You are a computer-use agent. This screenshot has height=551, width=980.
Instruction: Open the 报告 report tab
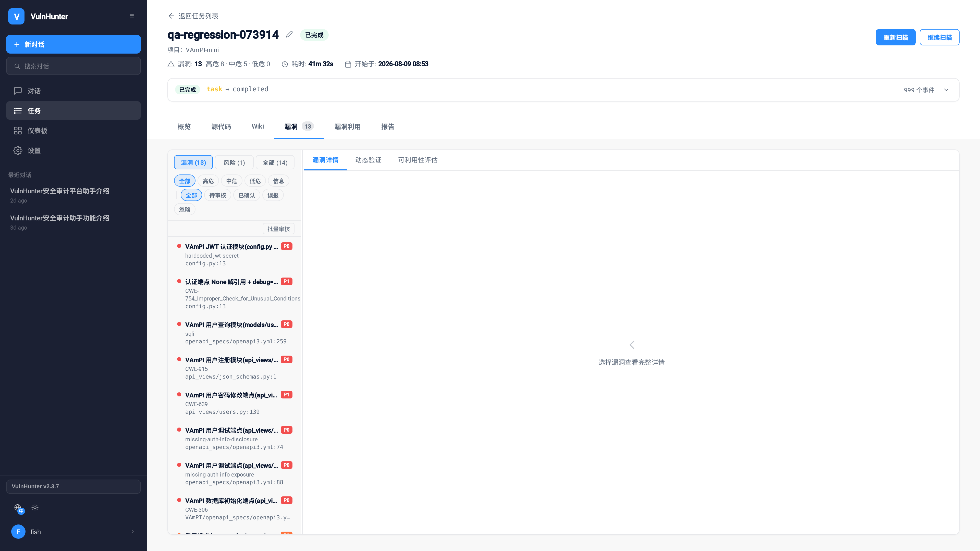click(x=388, y=127)
